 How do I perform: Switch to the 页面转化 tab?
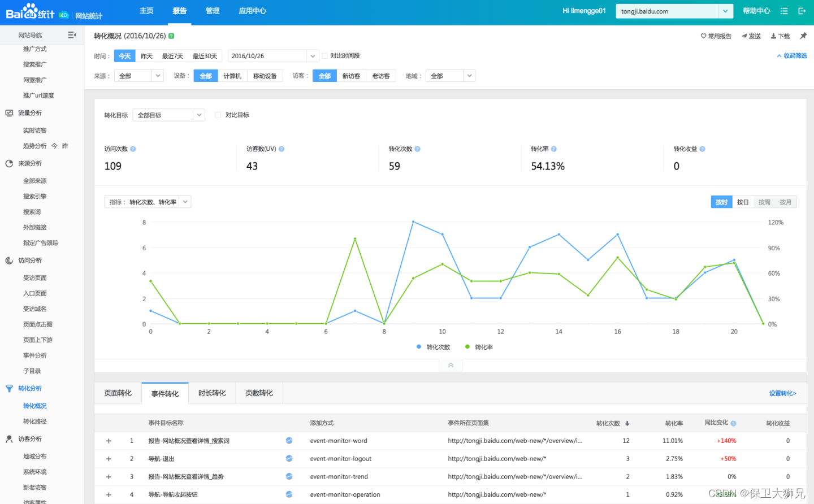point(118,393)
